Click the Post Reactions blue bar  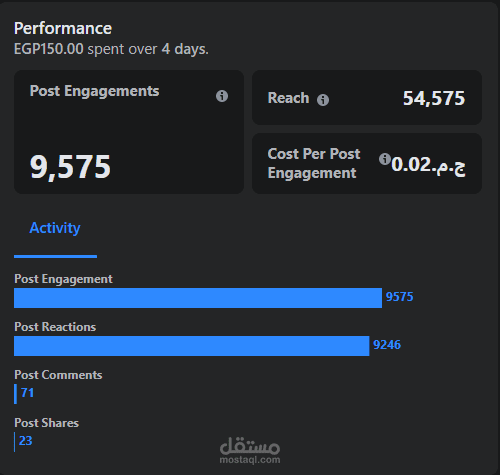[x=192, y=346]
